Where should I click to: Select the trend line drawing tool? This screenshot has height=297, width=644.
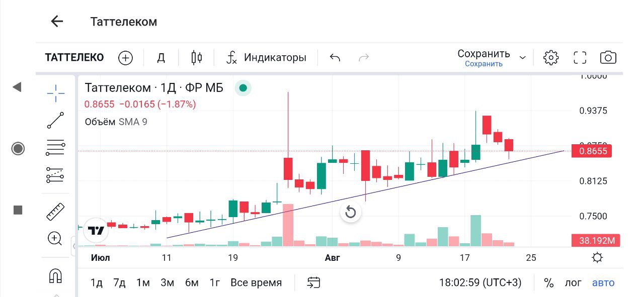(55, 121)
